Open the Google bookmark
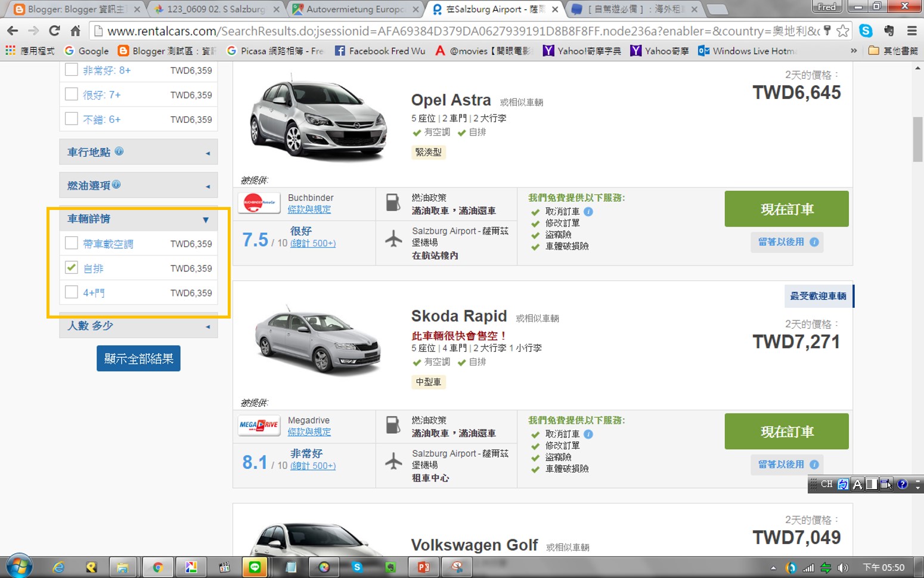The height and width of the screenshot is (578, 924). click(x=87, y=51)
